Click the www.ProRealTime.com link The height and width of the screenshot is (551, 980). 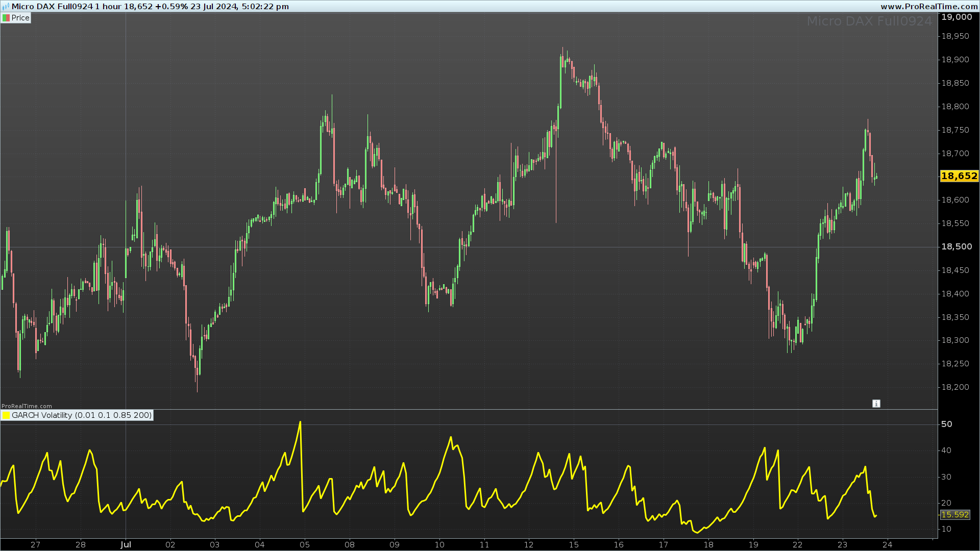929,7
